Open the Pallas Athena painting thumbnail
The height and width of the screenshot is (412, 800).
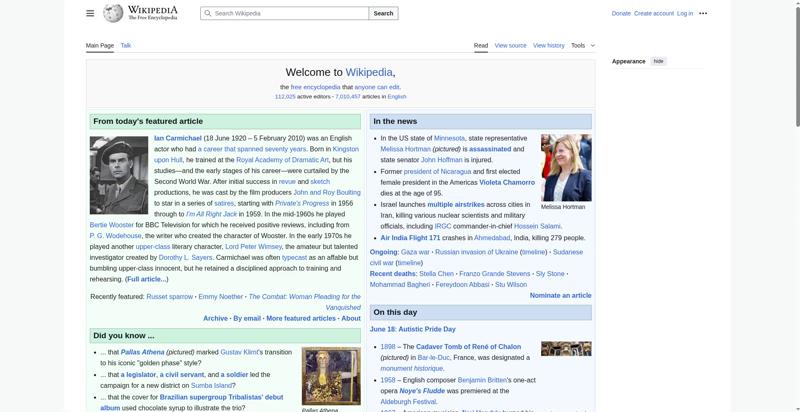point(331,376)
